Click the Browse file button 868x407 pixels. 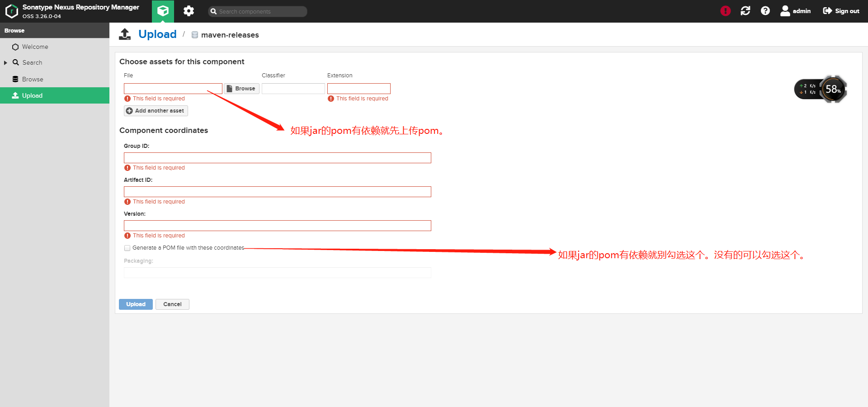click(241, 89)
